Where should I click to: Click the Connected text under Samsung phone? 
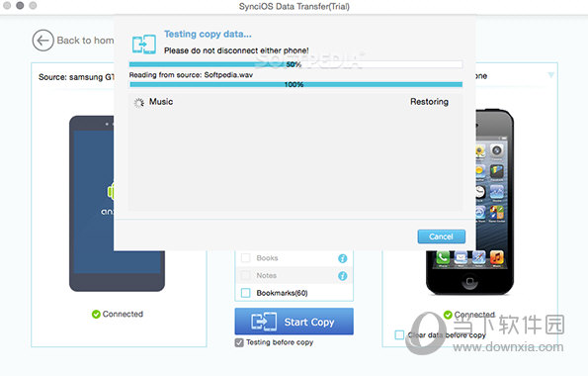click(123, 314)
